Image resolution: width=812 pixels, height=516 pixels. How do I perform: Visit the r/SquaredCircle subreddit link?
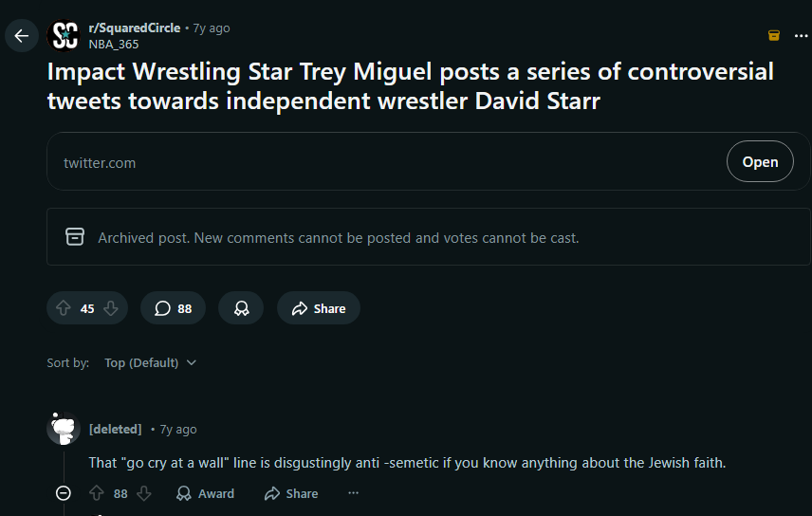pos(135,28)
